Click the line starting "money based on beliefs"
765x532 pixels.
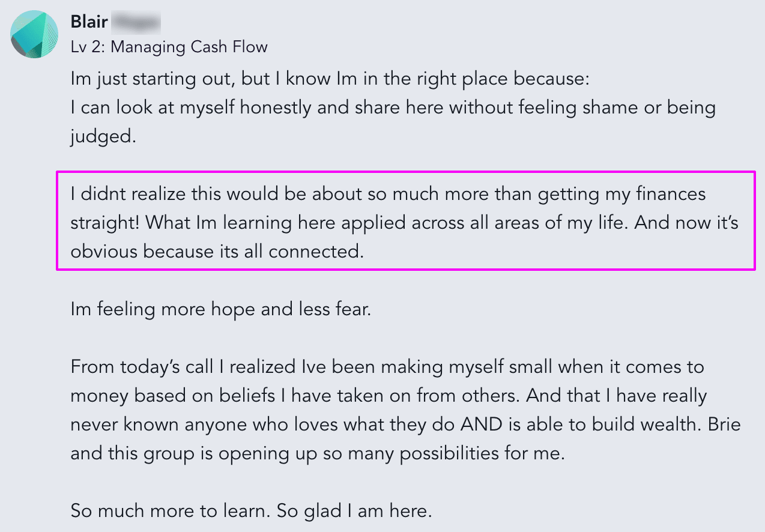click(389, 396)
